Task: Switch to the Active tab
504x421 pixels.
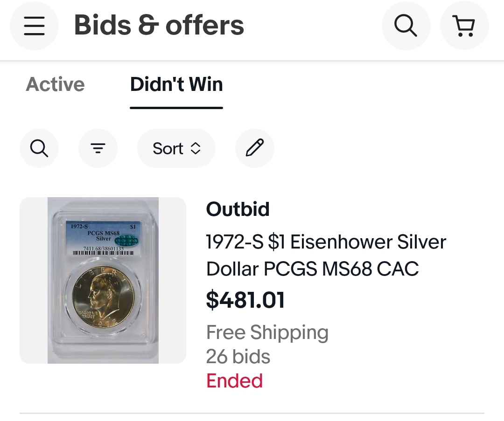Action: point(55,84)
